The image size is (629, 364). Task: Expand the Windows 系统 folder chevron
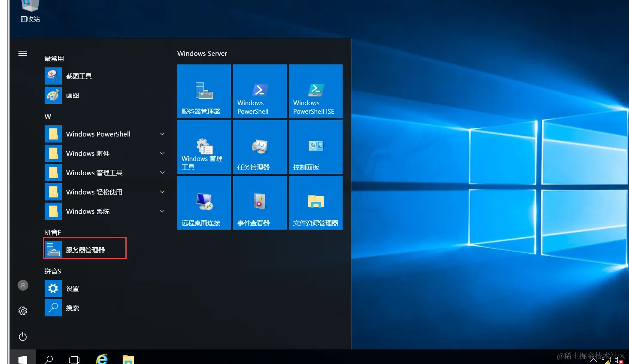pyautogui.click(x=162, y=211)
